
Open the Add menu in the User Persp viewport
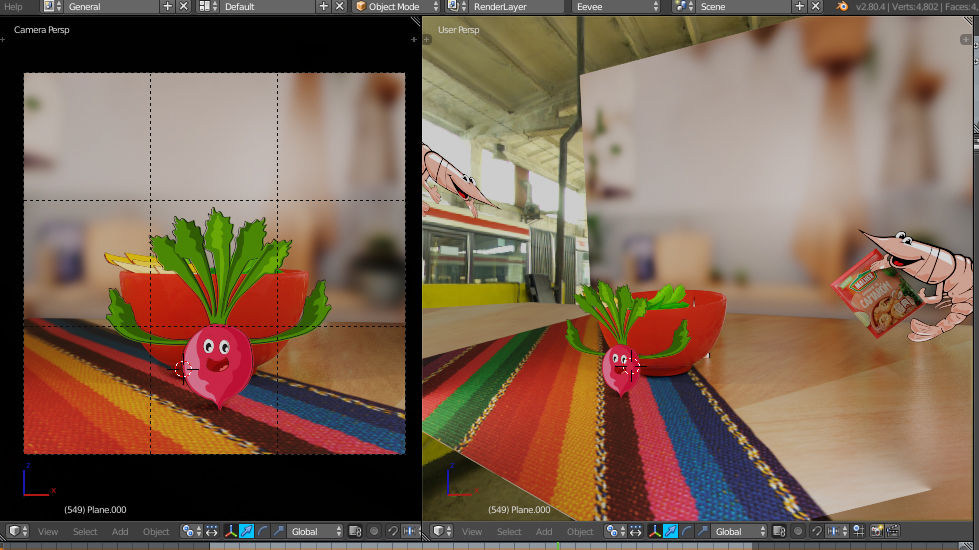pyautogui.click(x=544, y=531)
